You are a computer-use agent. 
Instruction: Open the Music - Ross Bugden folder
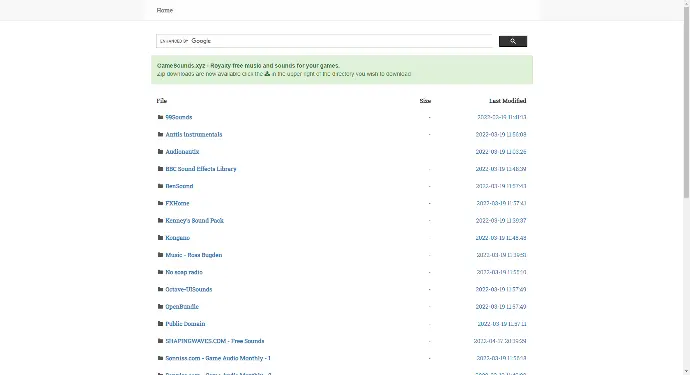[x=194, y=255]
